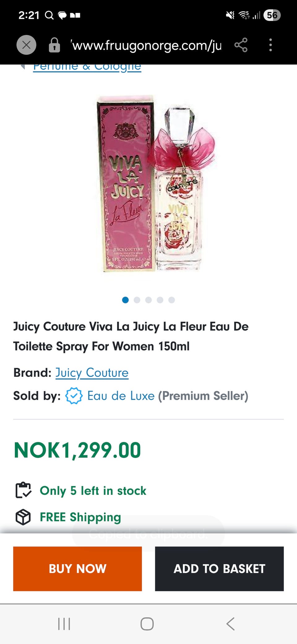Close the browser tab with X button
The image size is (297, 644).
(x=26, y=45)
